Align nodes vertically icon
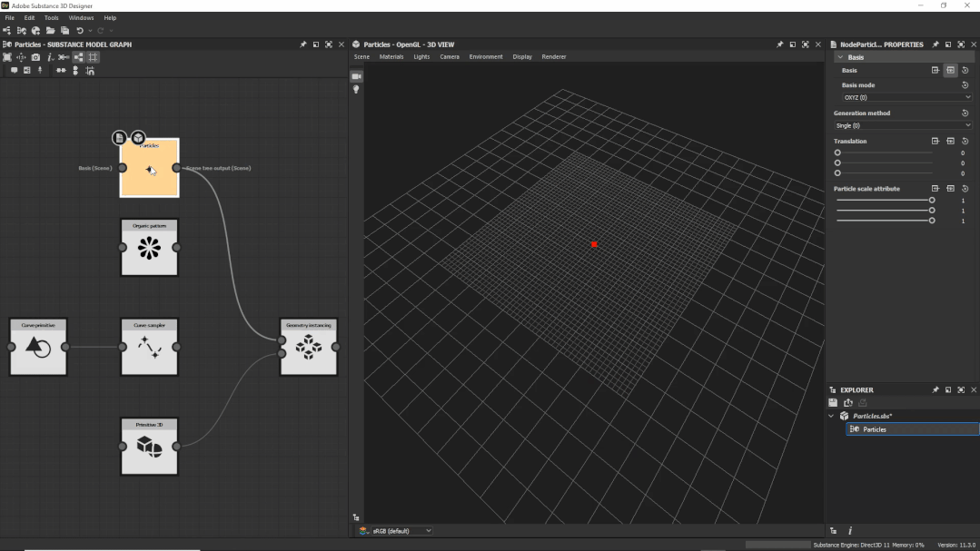980x551 pixels. [75, 71]
